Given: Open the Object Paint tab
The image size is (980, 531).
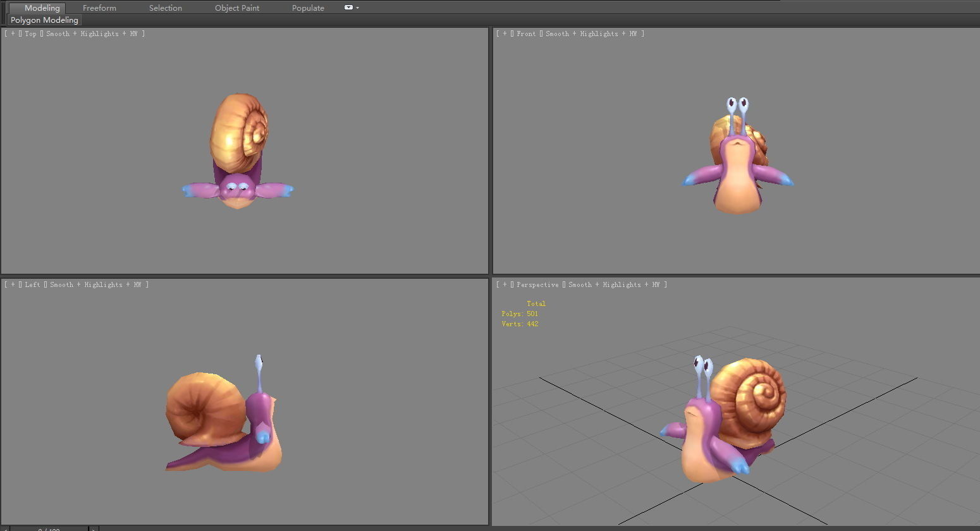Looking at the screenshot, I should click(x=237, y=8).
